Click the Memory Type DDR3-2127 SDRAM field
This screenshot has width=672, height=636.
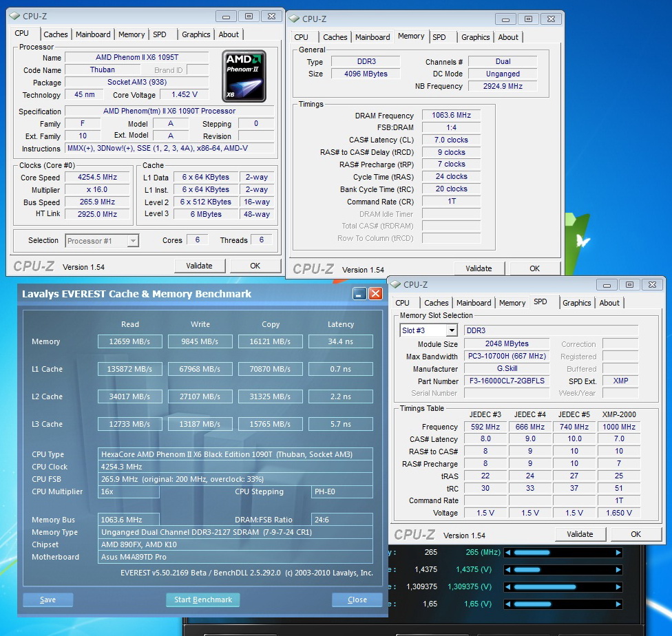[235, 532]
